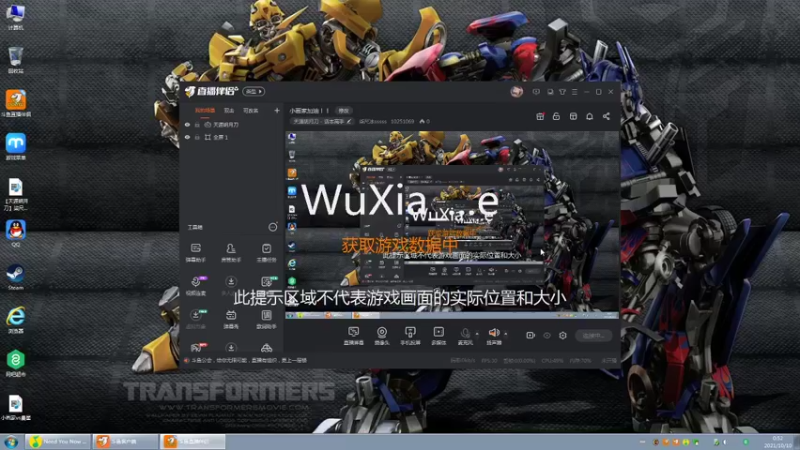Add a screen capture source from bottom bar

pyautogui.click(x=353, y=336)
